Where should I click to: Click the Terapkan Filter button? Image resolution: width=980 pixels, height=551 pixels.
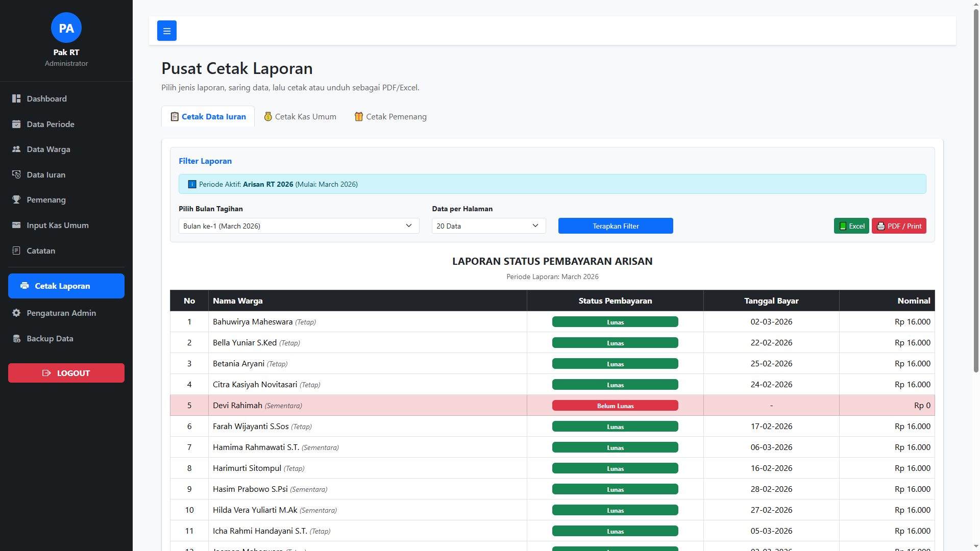(616, 226)
